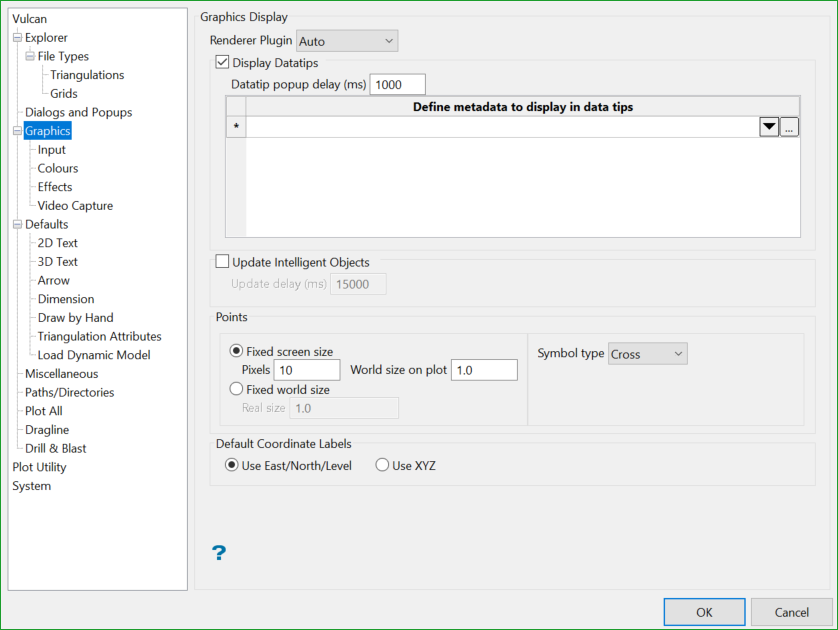Image resolution: width=838 pixels, height=630 pixels.
Task: Select Fixed world size radio button
Action: pos(236,389)
